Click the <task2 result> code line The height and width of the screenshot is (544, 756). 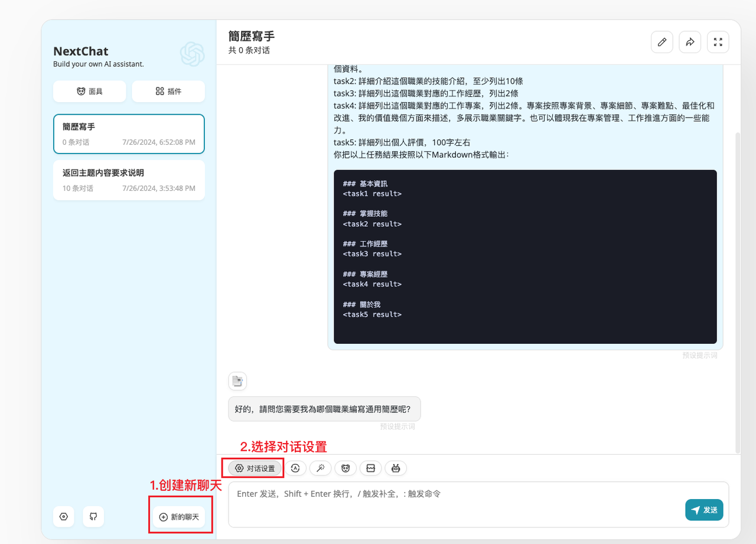click(x=372, y=224)
